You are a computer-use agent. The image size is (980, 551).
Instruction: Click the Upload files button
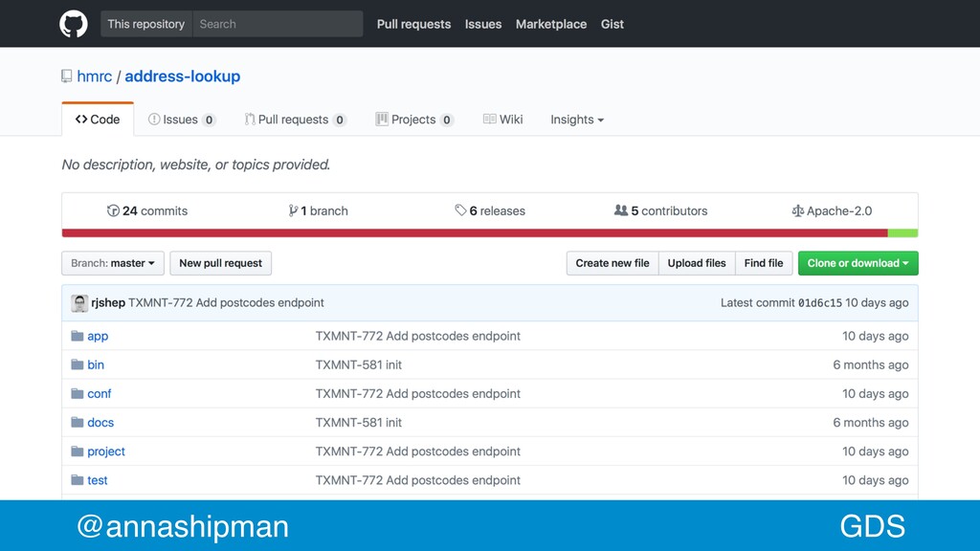coord(697,263)
